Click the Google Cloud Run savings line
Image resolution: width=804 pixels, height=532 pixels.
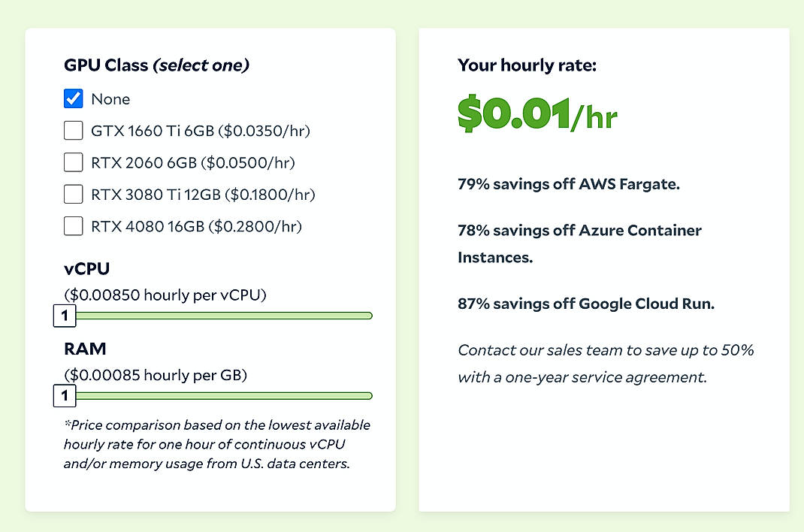[585, 304]
